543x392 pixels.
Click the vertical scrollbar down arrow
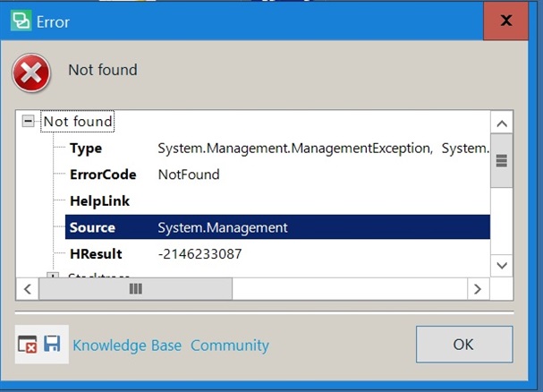click(x=502, y=266)
